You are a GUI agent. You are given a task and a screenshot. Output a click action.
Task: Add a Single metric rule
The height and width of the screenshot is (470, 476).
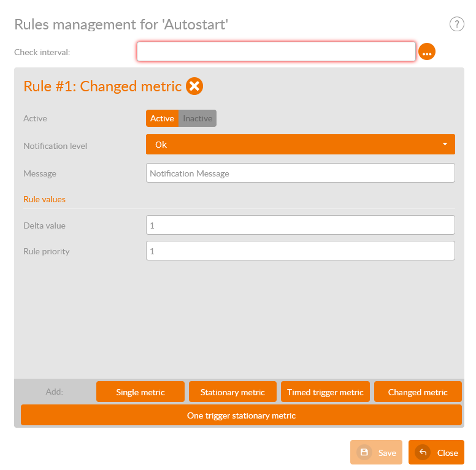tap(140, 392)
